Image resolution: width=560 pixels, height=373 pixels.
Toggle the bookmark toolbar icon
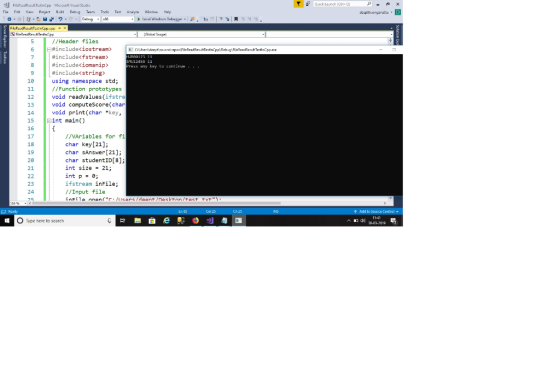[x=236, y=19]
